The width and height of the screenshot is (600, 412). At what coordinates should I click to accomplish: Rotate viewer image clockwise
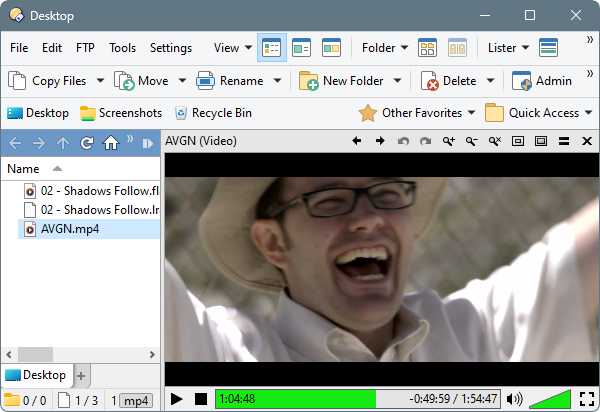(x=426, y=141)
